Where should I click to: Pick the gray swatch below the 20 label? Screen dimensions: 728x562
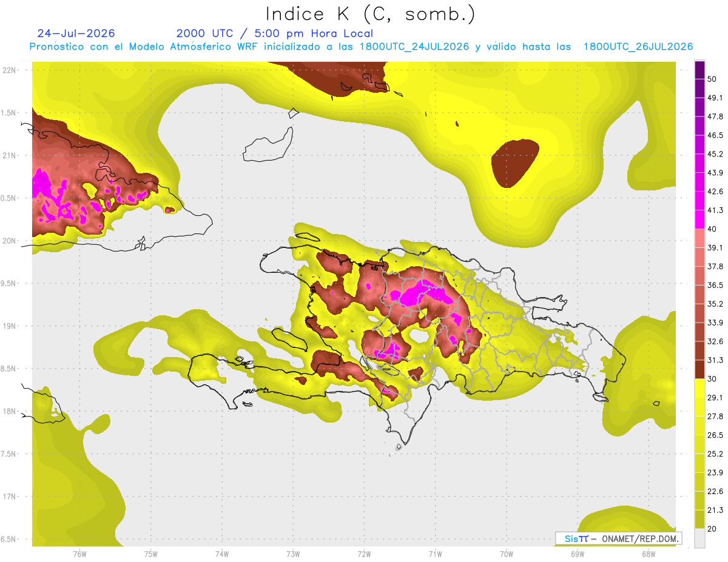(699, 538)
